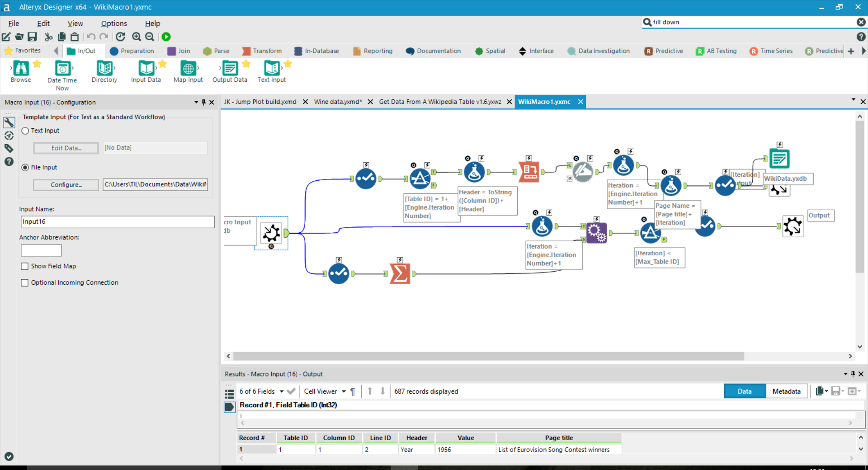Click the Summarize tool on the canvas
The width and height of the screenshot is (868, 470).
(400, 273)
